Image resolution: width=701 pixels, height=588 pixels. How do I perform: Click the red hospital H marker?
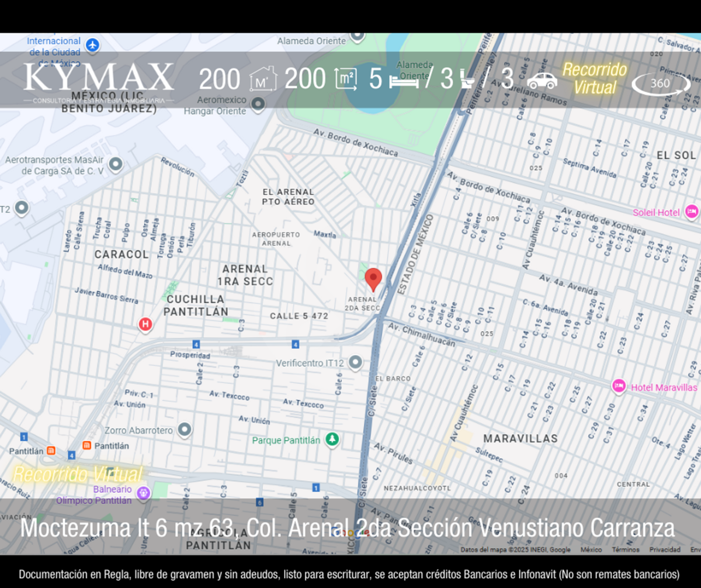point(145,323)
